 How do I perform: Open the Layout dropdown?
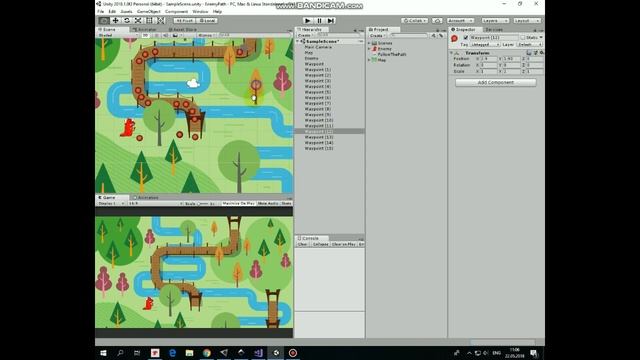tap(527, 20)
